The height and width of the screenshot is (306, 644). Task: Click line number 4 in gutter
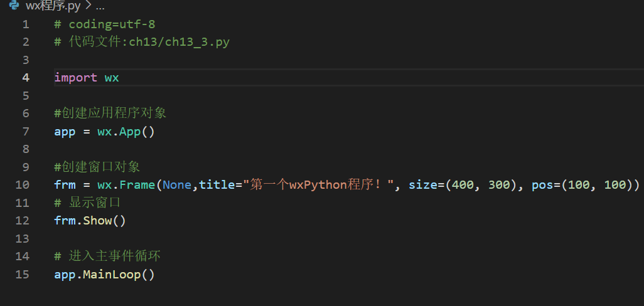click(26, 78)
